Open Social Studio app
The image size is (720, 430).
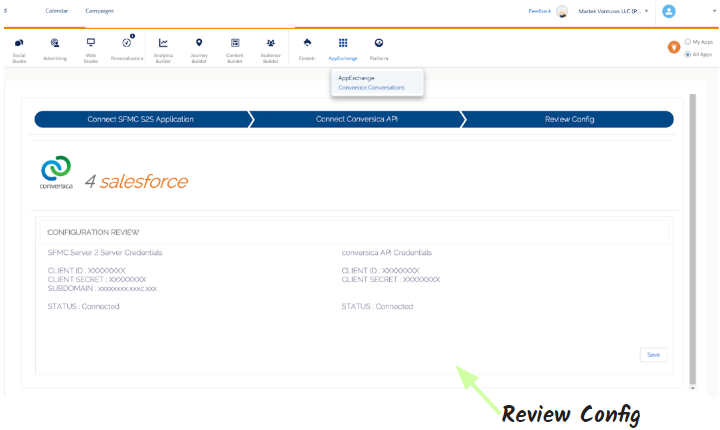[x=19, y=50]
